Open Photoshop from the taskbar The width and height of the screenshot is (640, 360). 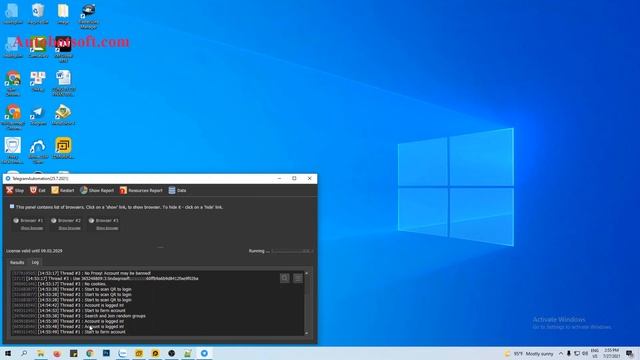(106, 353)
